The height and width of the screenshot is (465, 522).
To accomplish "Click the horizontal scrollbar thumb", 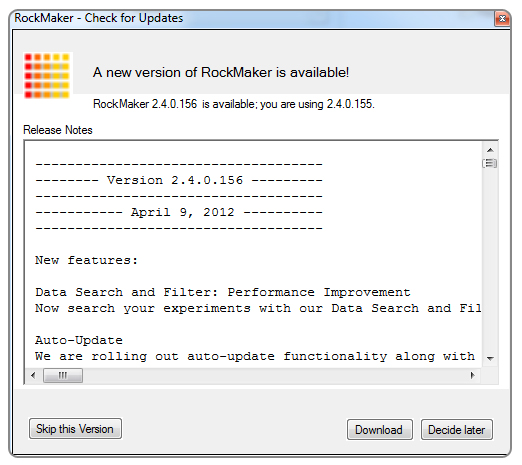I will pos(63,376).
